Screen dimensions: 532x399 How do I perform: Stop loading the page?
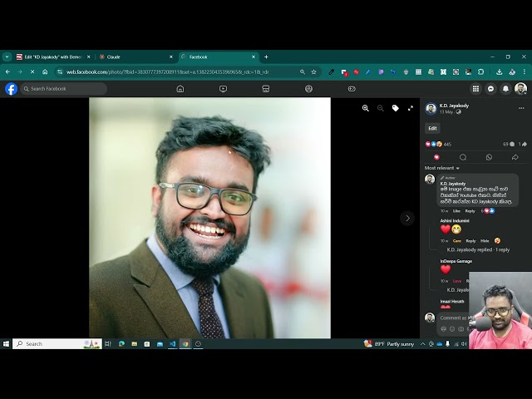(32, 72)
